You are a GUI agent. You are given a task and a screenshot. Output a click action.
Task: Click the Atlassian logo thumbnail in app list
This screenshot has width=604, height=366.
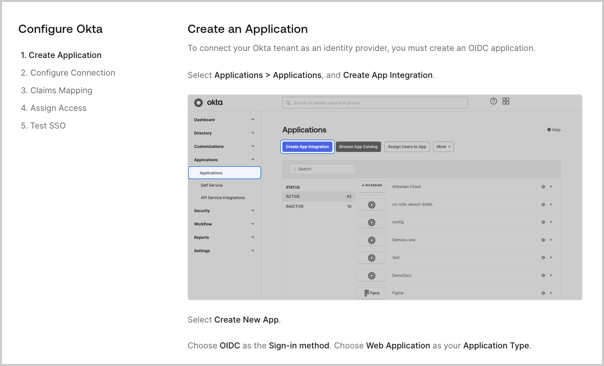[372, 186]
